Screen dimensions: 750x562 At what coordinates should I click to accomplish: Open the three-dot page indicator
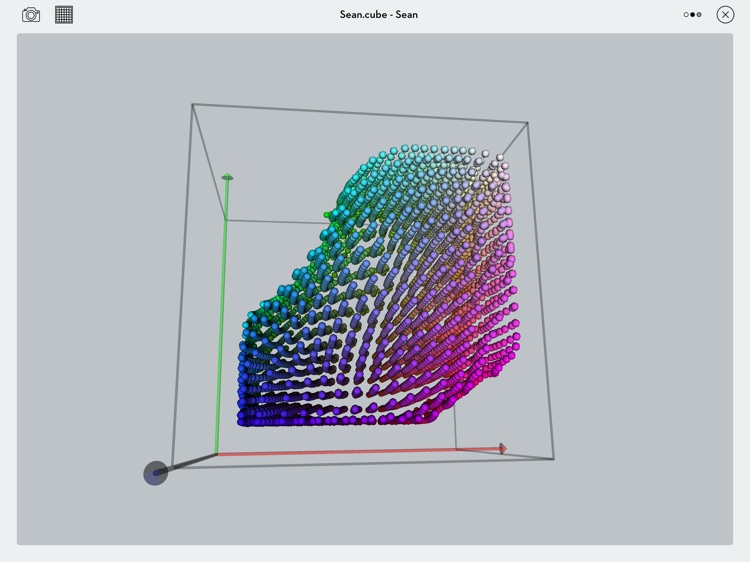693,15
